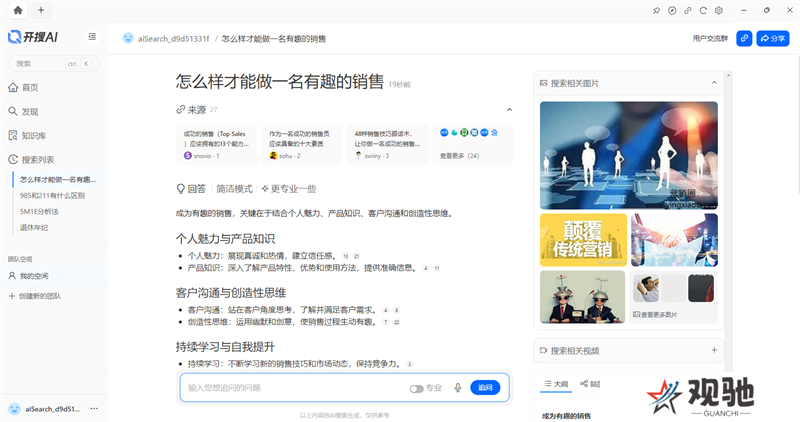The image size is (800, 422).
Task: Open the large silhouettes image thumbnail
Action: coord(629,155)
